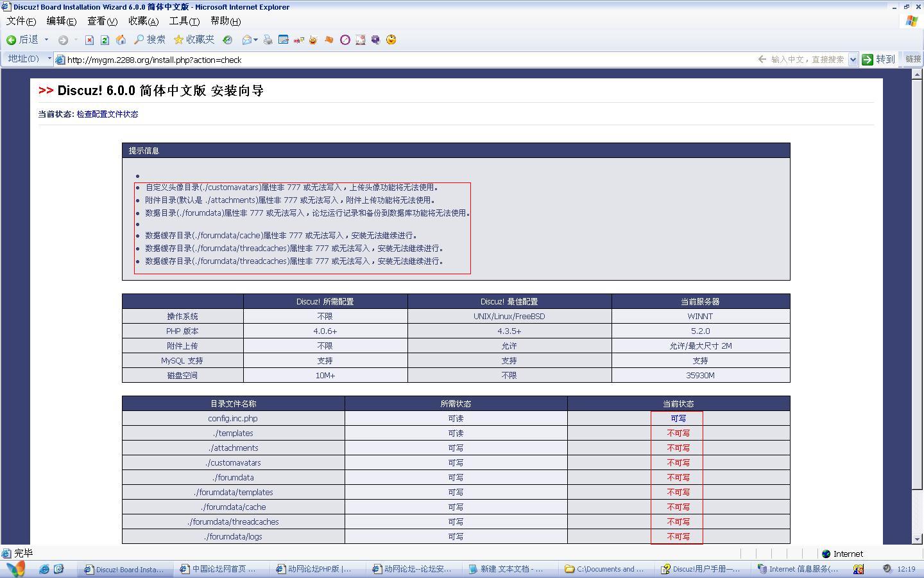Refresh the page with the Refresh icon
Screen dimensions: 924x578
tap(105, 40)
